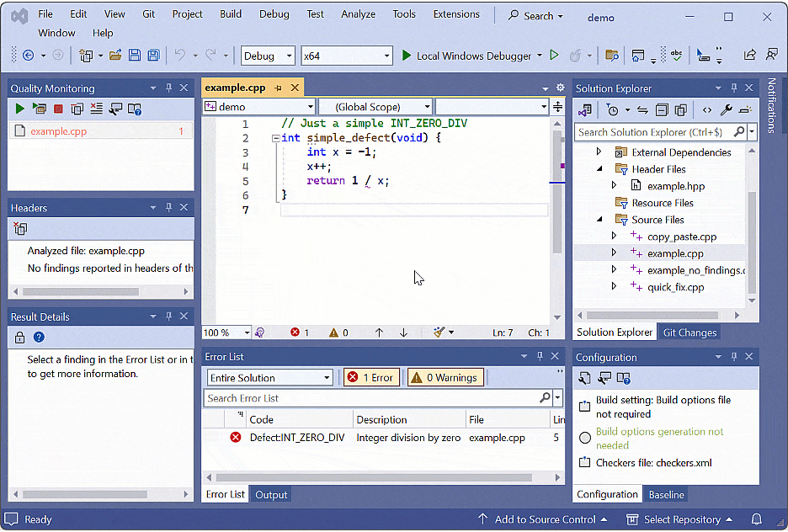
Task: Open the Analyze menu
Action: click(359, 14)
